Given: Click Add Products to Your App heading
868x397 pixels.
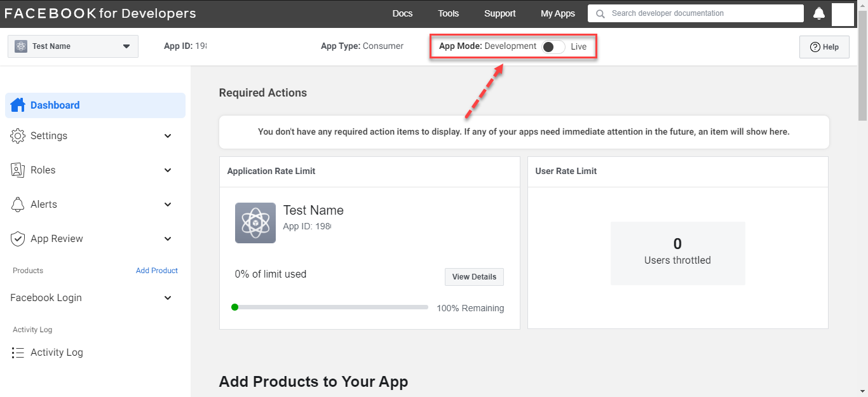Looking at the screenshot, I should click(x=313, y=382).
